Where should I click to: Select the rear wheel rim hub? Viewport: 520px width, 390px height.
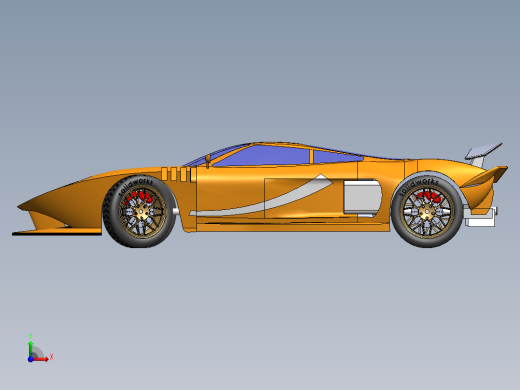(426, 212)
